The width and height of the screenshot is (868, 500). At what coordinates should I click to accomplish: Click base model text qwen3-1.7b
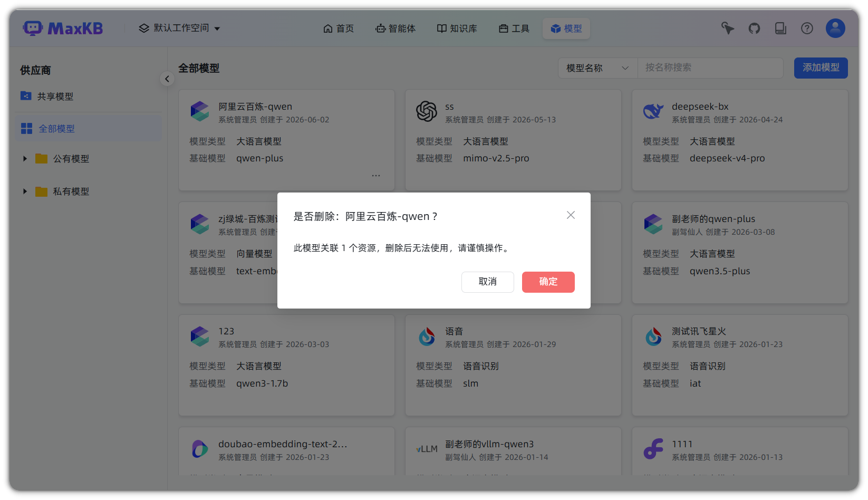coord(262,383)
